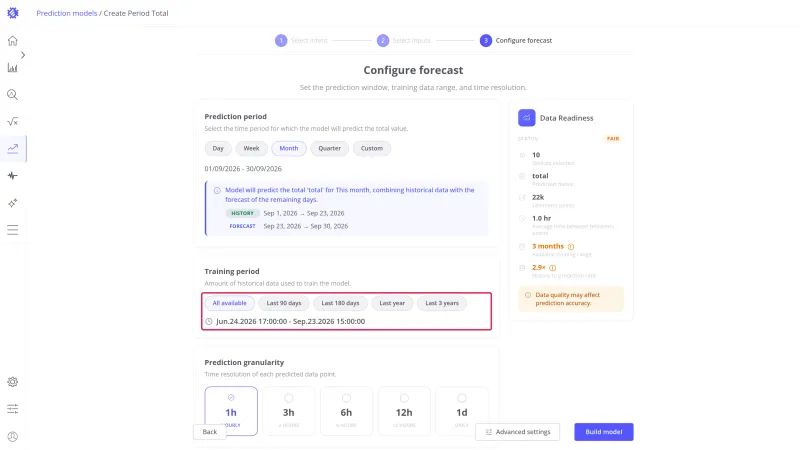Select Quarter prediction period
The width and height of the screenshot is (800, 450).
pos(330,148)
